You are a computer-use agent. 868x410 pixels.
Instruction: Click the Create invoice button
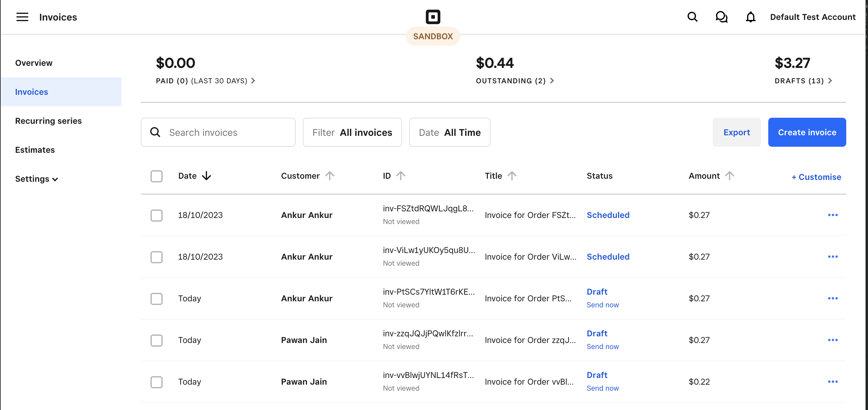pos(807,132)
